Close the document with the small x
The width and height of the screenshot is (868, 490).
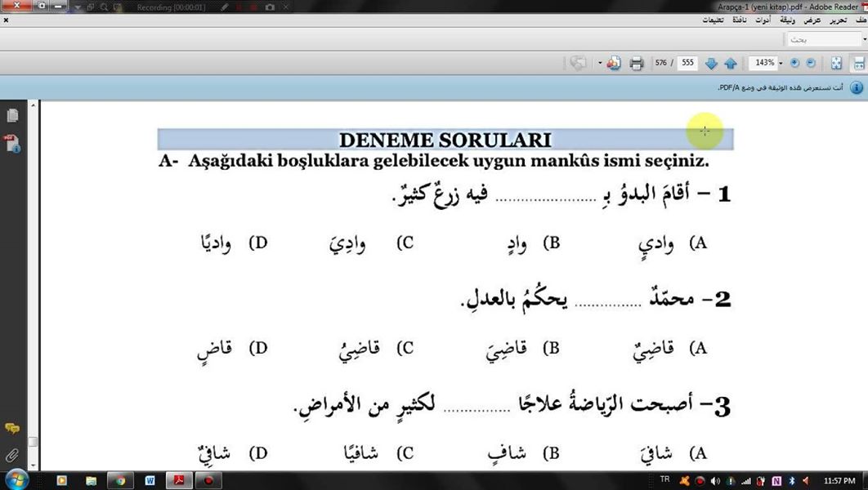(x=6, y=20)
